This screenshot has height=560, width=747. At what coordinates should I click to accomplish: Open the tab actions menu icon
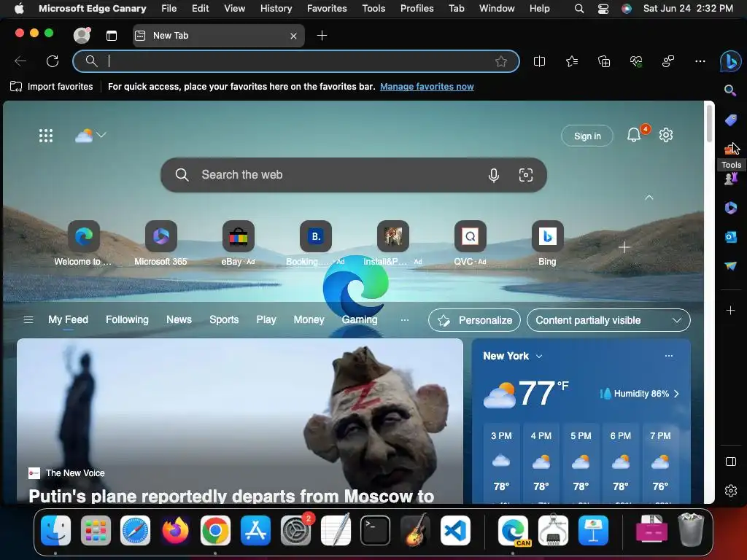pyautogui.click(x=112, y=36)
